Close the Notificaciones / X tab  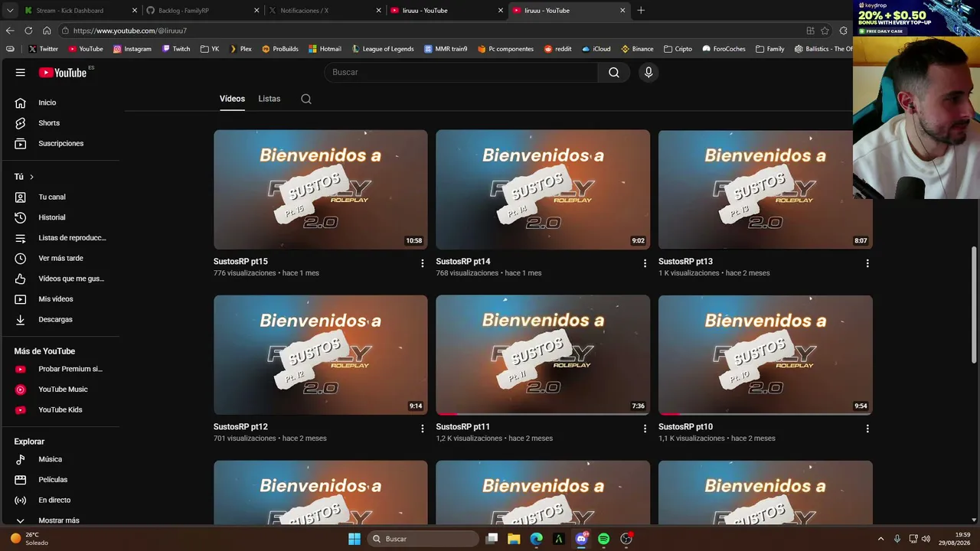click(x=378, y=11)
